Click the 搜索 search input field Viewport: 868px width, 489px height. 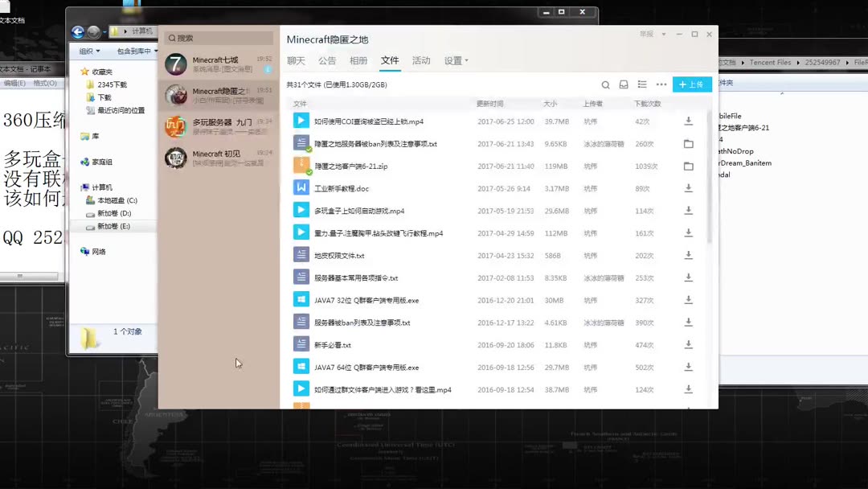click(217, 38)
